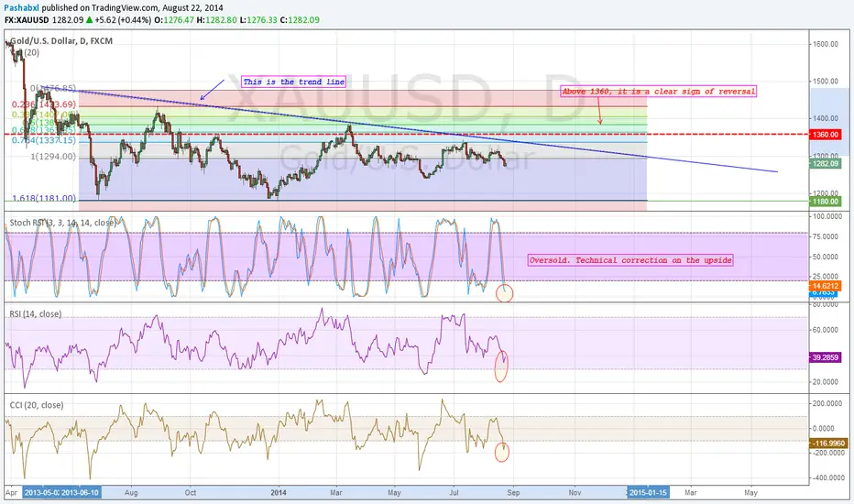Click the Aug label on the time axis
The width and height of the screenshot is (854, 504).
point(131,493)
